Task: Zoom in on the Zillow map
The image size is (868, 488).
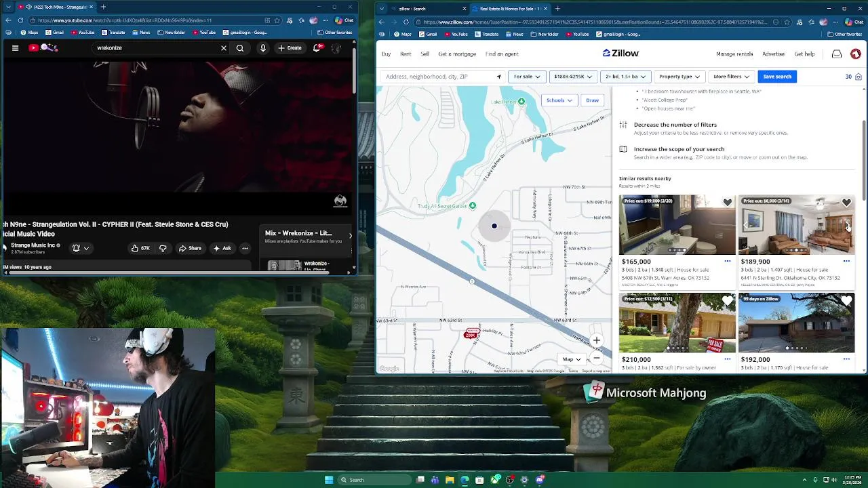Action: click(596, 341)
